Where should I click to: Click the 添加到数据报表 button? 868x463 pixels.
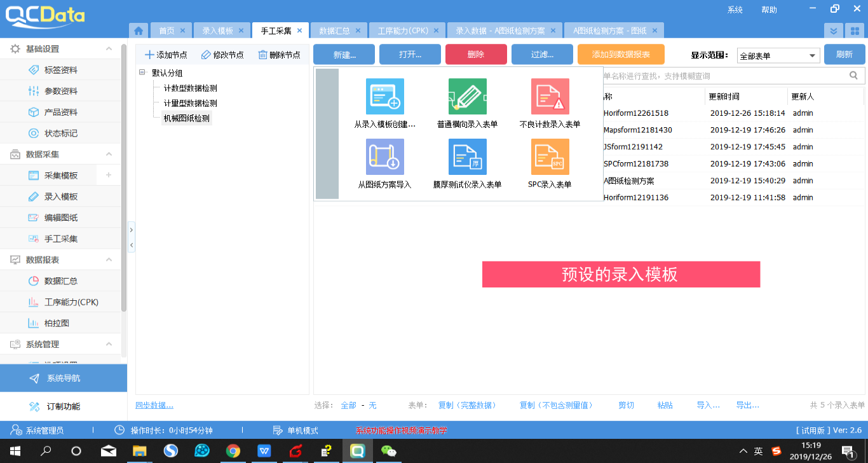[621, 54]
